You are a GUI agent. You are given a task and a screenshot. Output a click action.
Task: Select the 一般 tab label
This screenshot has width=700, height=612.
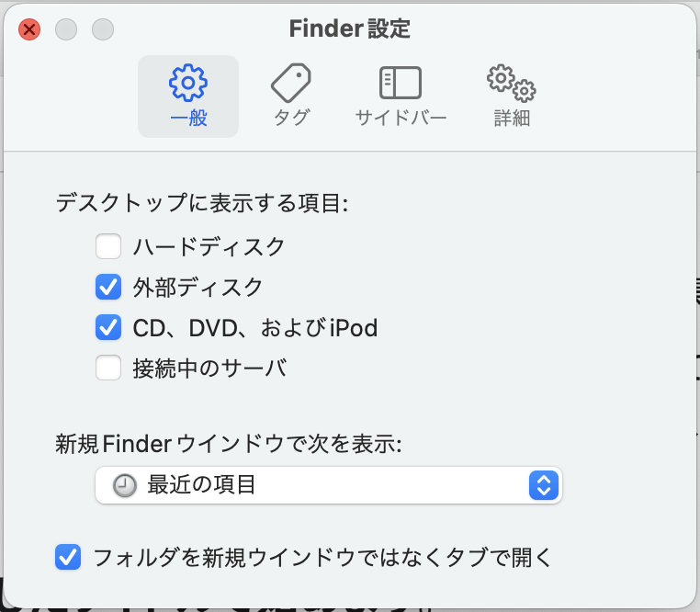(x=188, y=119)
